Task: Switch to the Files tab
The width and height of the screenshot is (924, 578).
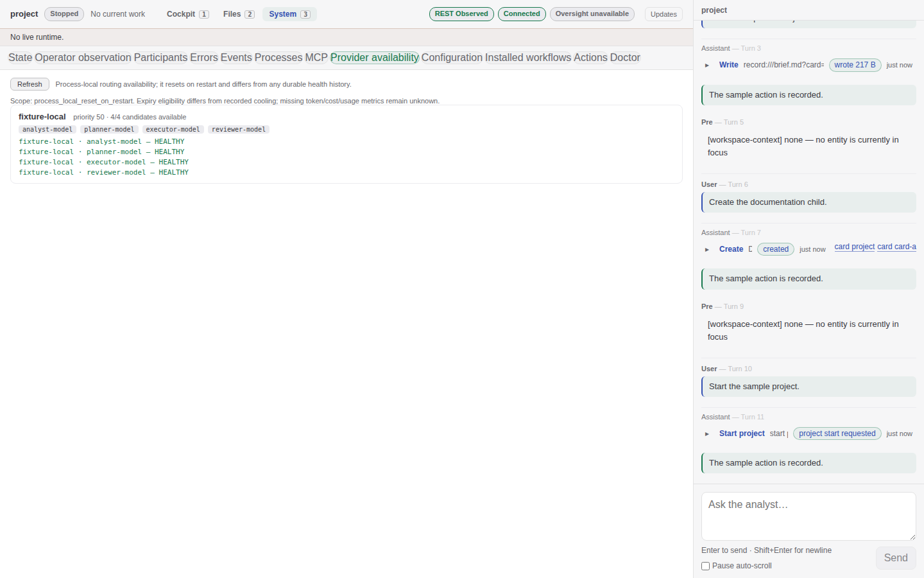Action: click(x=239, y=14)
